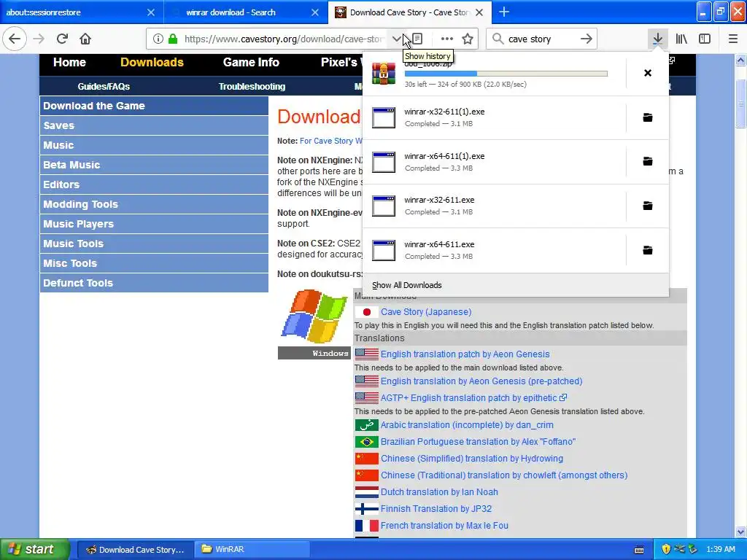Image resolution: width=747 pixels, height=560 pixels.
Task: Open containing folder for winrar-x32-611.exe
Action: coord(648,206)
